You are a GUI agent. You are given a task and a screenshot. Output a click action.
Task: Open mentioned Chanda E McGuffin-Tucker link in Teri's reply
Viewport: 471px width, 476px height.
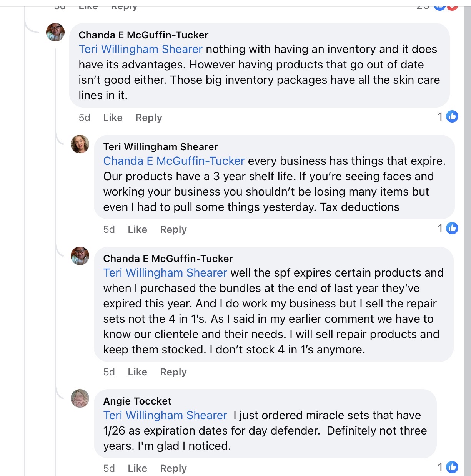[x=174, y=161]
